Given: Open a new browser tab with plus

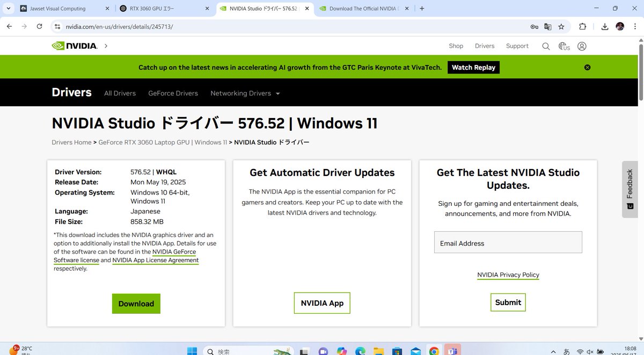Looking at the screenshot, I should click(422, 9).
